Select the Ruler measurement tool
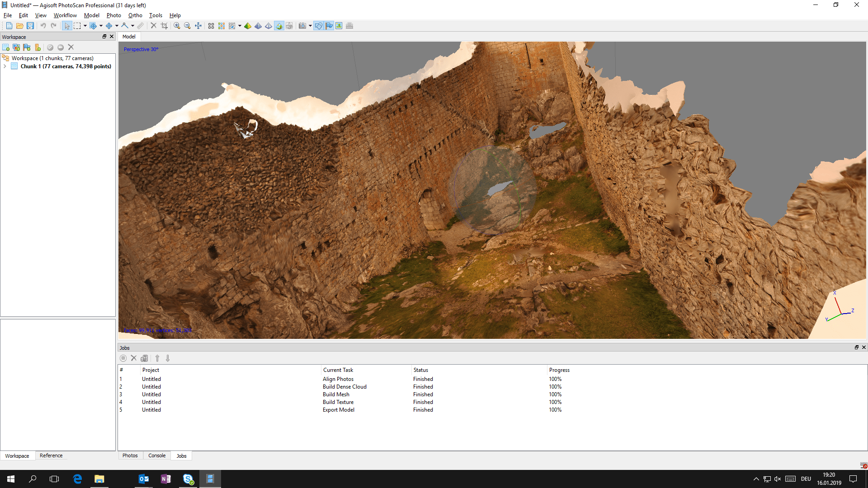Viewport: 868px width, 488px height. pyautogui.click(x=141, y=26)
